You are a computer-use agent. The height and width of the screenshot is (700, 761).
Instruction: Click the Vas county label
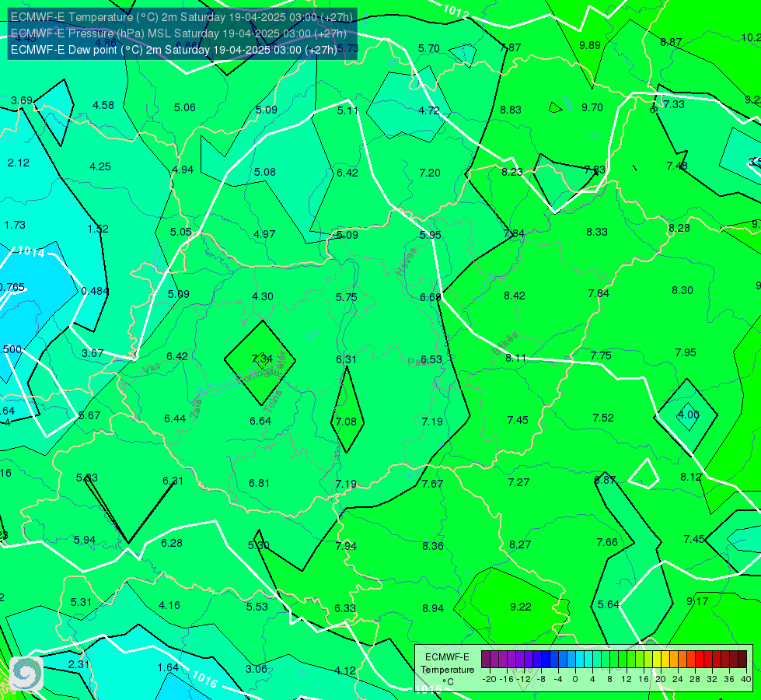tap(152, 369)
